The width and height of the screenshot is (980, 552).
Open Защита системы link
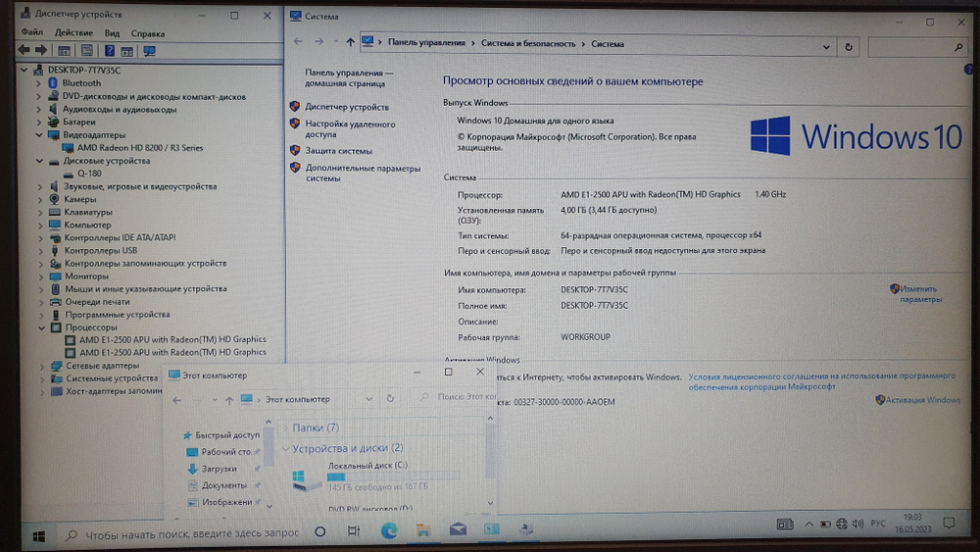click(x=338, y=151)
